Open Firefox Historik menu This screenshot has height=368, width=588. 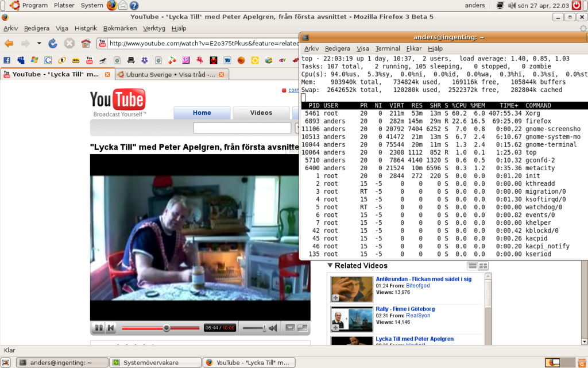[x=86, y=28]
